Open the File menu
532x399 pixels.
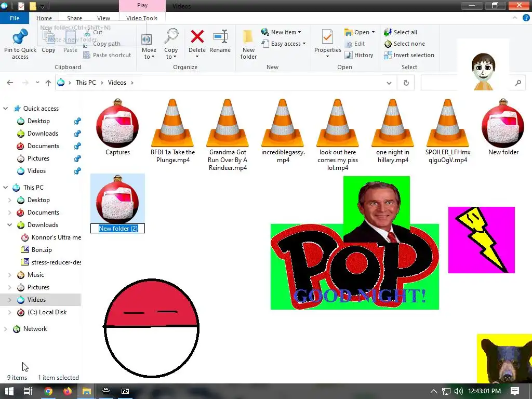tap(14, 18)
